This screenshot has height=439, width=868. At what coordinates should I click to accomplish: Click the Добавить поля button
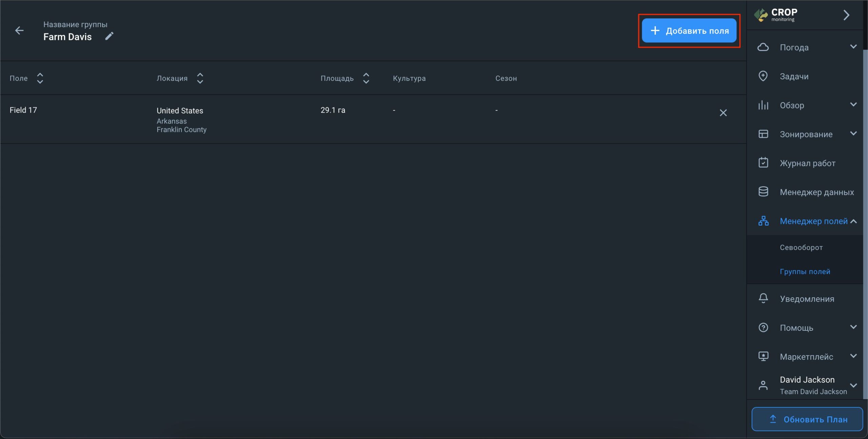click(689, 31)
